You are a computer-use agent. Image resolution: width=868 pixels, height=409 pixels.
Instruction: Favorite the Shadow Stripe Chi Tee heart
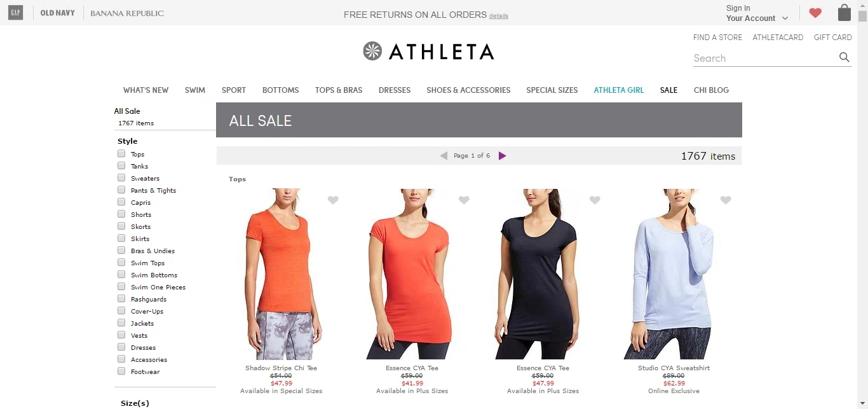[333, 200]
